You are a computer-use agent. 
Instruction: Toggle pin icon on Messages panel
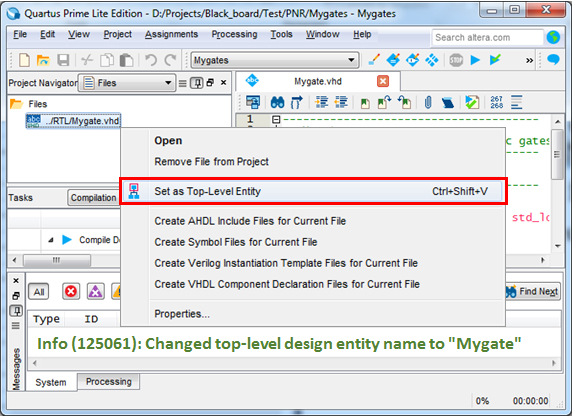point(16,311)
